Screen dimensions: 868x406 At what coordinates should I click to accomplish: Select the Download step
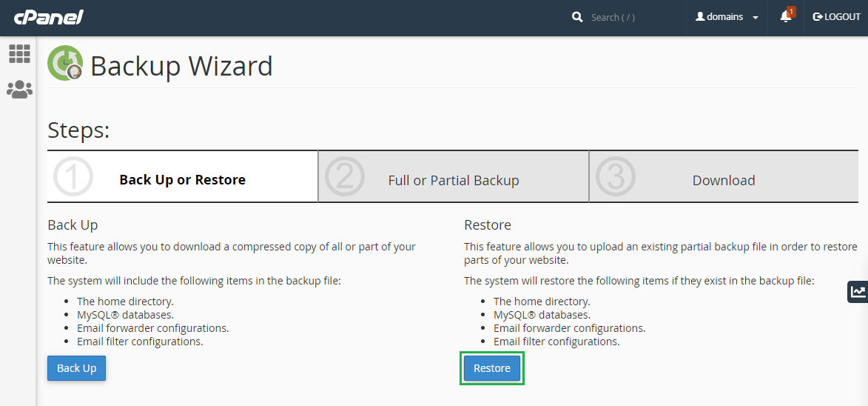point(723,181)
